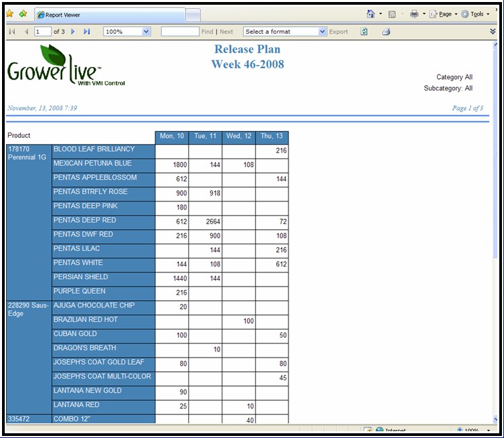Open a new blank browser tab

pyautogui.click(x=193, y=14)
